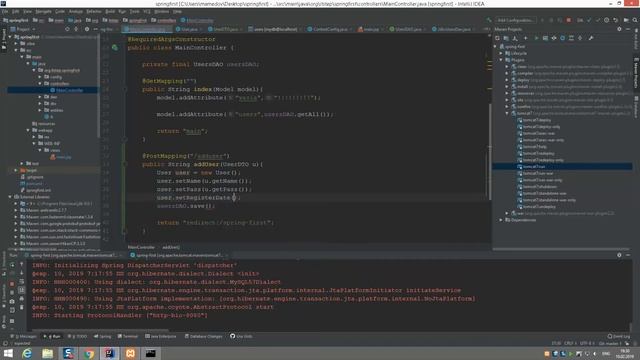The image size is (640, 360).
Task: Click Maven Run build green arrow
Action: pyautogui.click(x=536, y=38)
